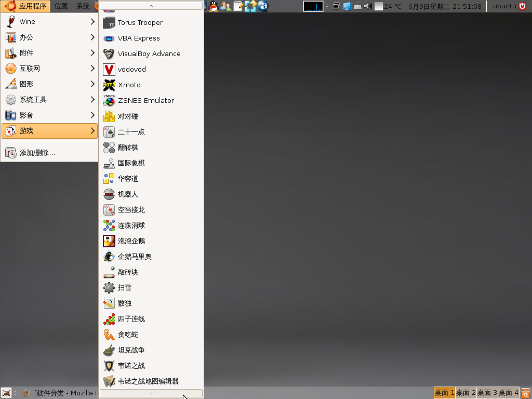532x399 pixels.
Task: Open 数独 sudoku game
Action: 151,303
